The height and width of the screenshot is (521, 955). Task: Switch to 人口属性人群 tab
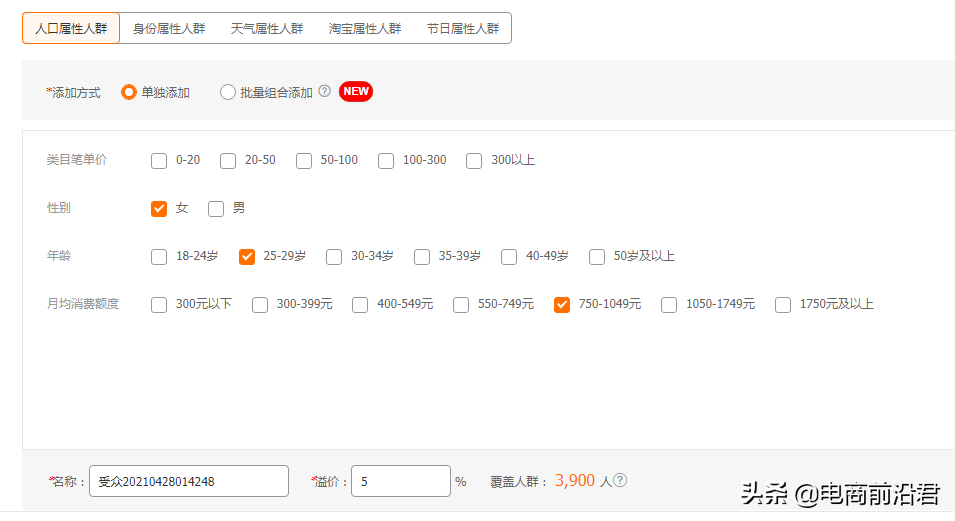pos(71,28)
